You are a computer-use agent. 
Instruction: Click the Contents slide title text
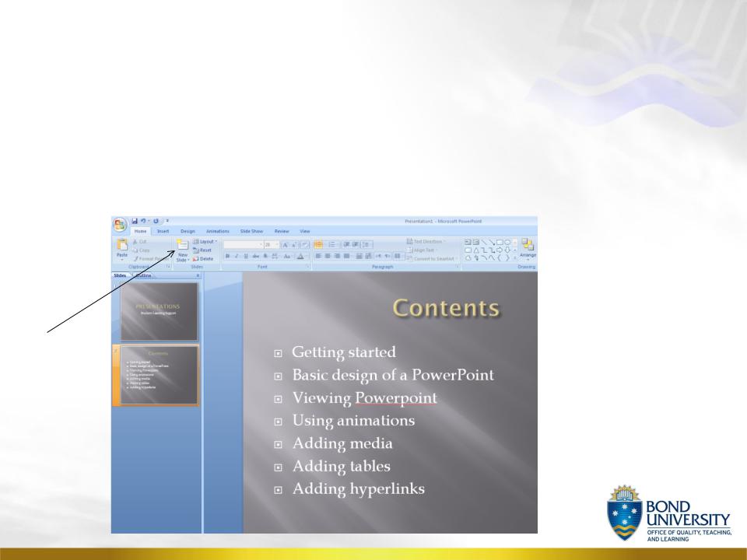[x=446, y=308]
